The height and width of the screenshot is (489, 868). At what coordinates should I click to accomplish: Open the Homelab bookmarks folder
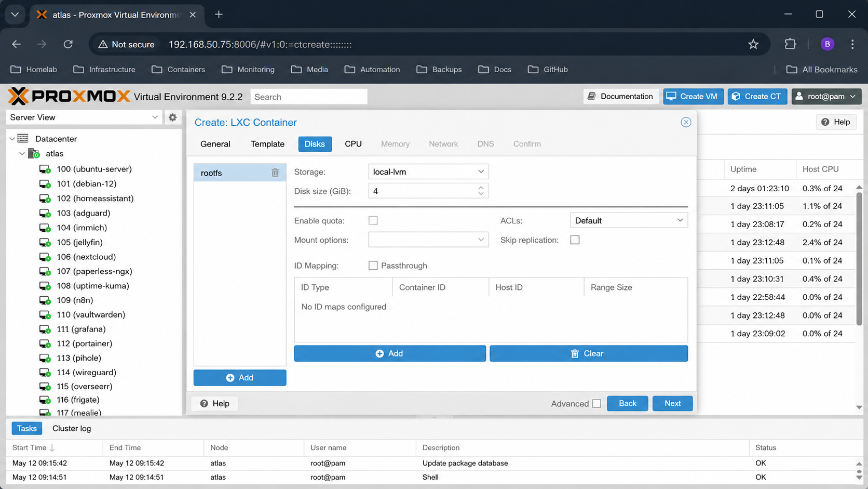34,69
